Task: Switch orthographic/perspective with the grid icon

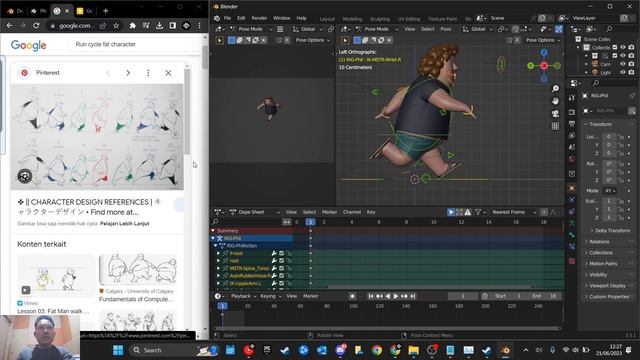Action: click(x=556, y=126)
